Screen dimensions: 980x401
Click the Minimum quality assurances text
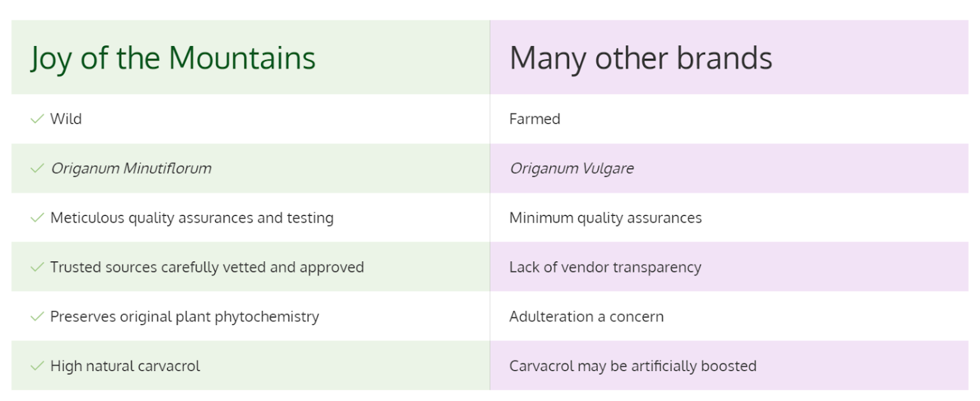(605, 218)
